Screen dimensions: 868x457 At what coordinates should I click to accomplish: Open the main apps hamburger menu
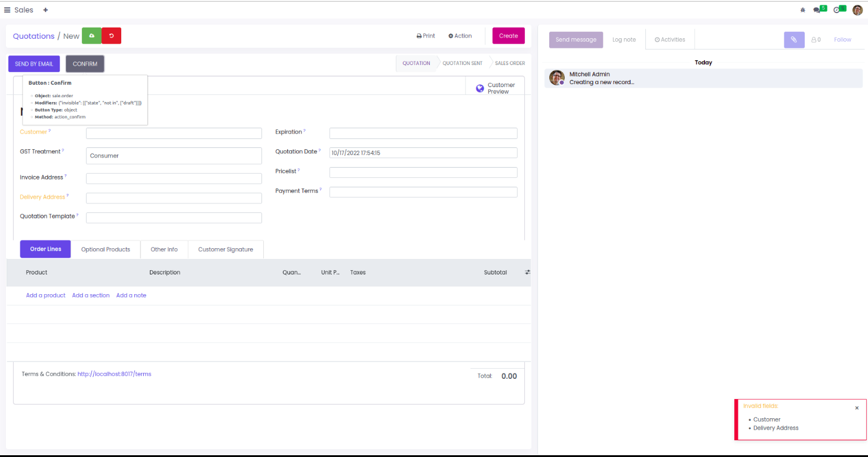tap(7, 10)
